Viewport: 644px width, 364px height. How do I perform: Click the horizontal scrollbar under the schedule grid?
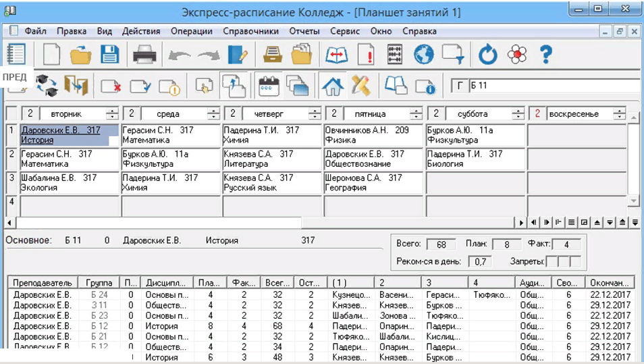point(263,222)
